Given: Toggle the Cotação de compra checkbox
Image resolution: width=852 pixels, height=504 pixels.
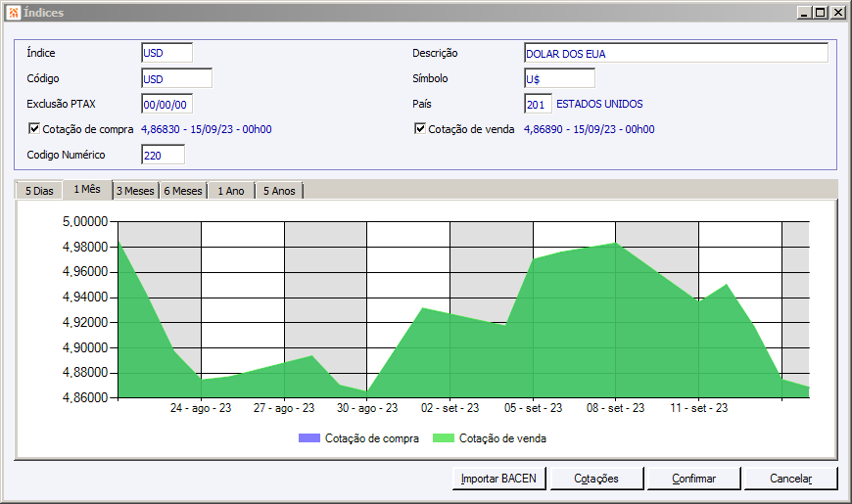Looking at the screenshot, I should click(x=34, y=129).
